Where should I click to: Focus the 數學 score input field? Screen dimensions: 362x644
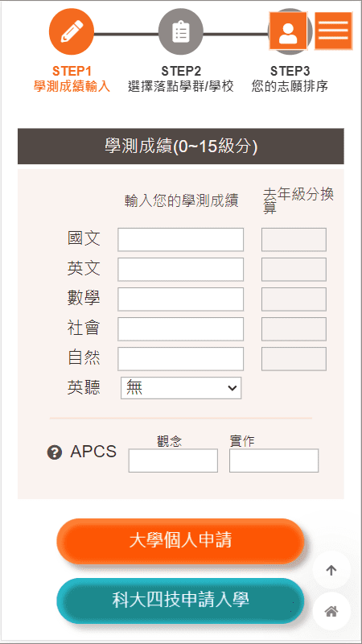click(x=180, y=299)
